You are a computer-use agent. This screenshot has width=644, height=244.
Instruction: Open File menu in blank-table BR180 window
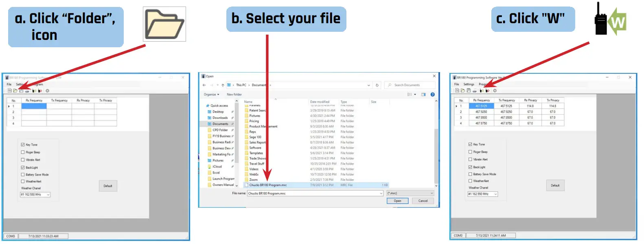tap(9, 84)
